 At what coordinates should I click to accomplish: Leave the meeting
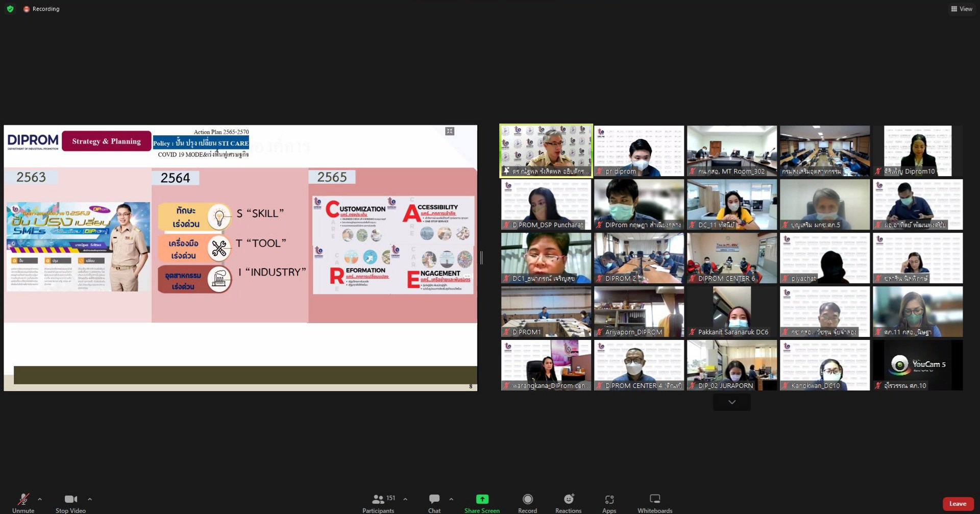tap(958, 504)
